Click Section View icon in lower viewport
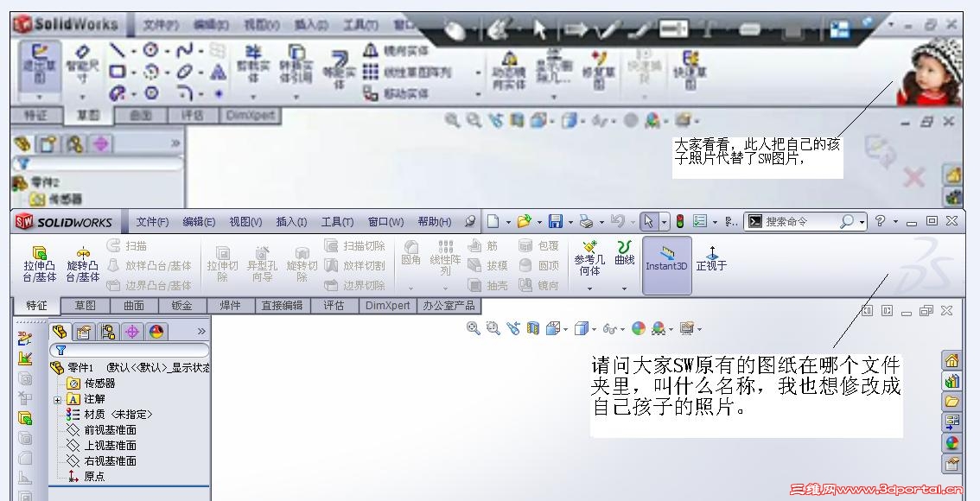 532,328
